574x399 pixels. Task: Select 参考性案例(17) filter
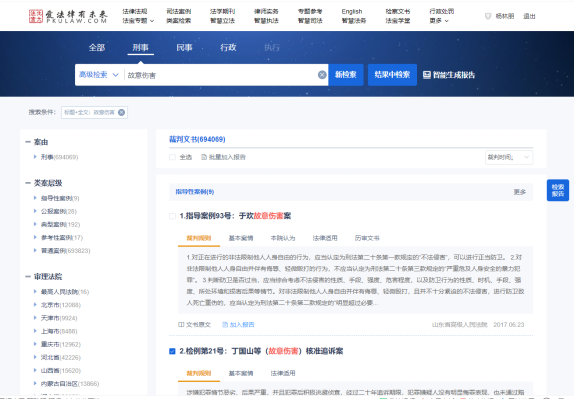coord(62,238)
